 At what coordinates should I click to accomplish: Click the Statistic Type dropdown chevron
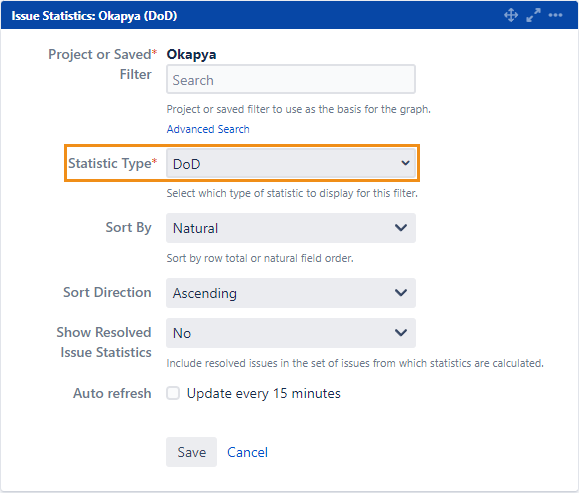pos(405,163)
